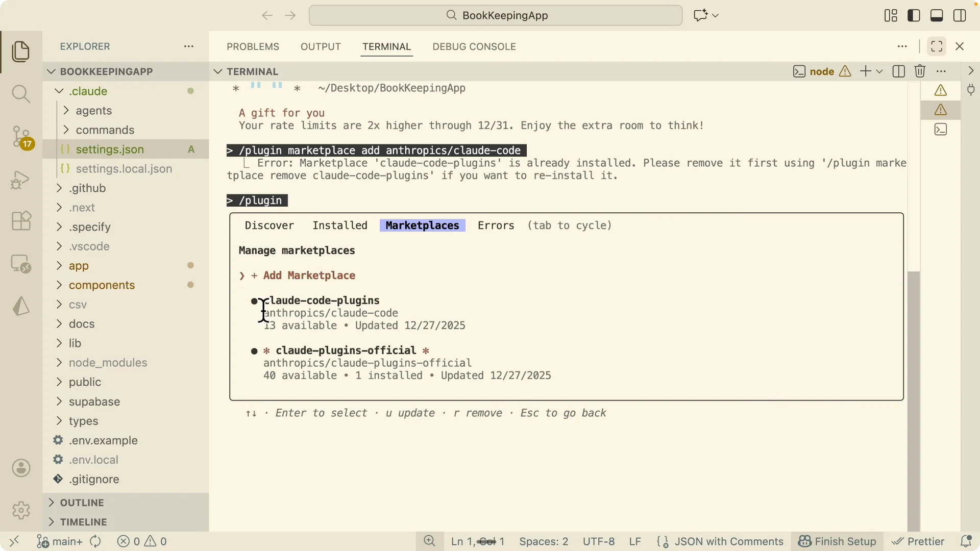980x551 pixels.
Task: Click the triangular extension icon in activity bar
Action: pyautogui.click(x=21, y=306)
